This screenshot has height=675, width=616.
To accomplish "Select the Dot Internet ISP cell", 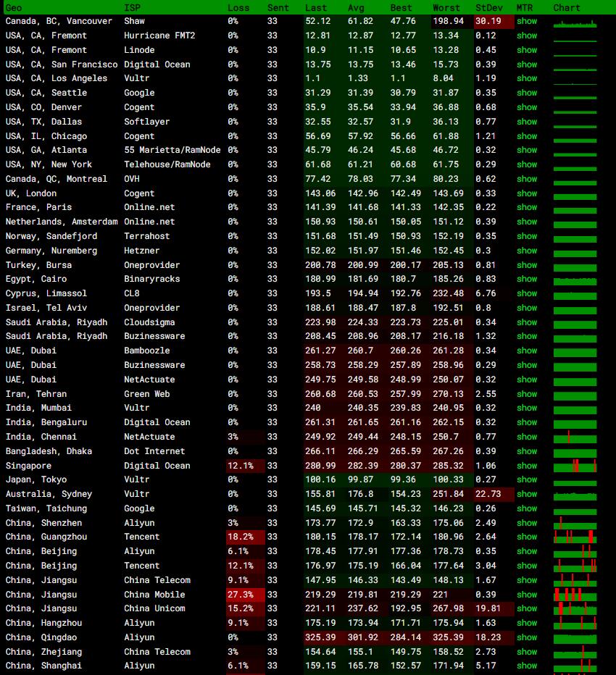I will [x=154, y=451].
